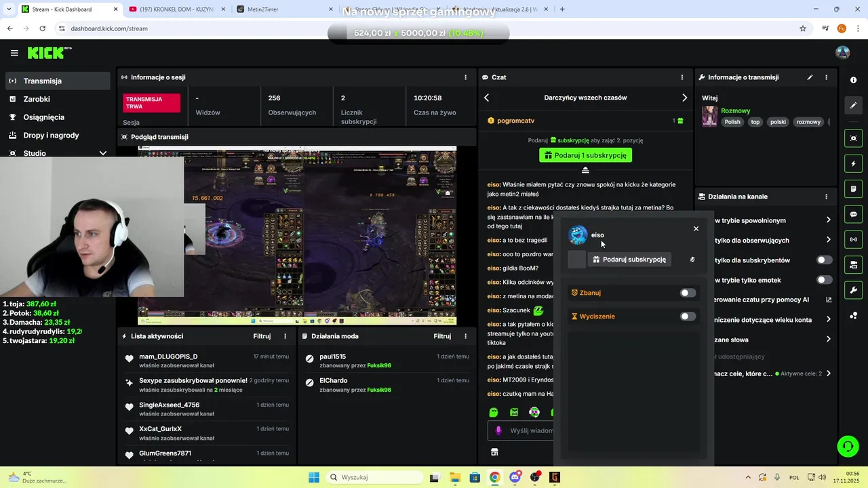Filter the Lista aktywności panel
This screenshot has height=488, width=868.
point(262,336)
